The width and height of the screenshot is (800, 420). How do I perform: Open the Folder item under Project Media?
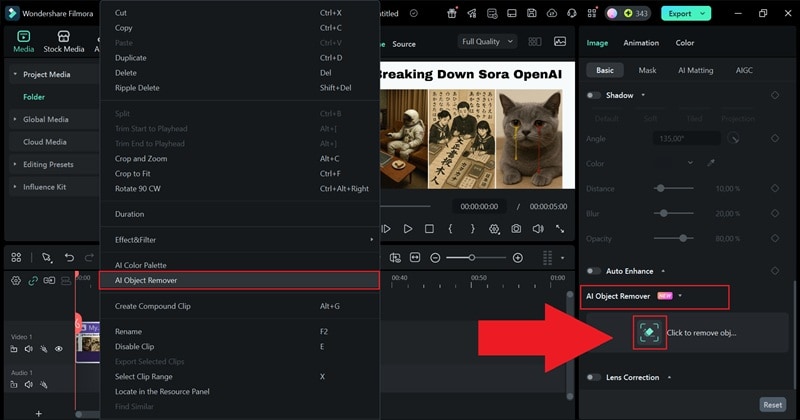(34, 96)
